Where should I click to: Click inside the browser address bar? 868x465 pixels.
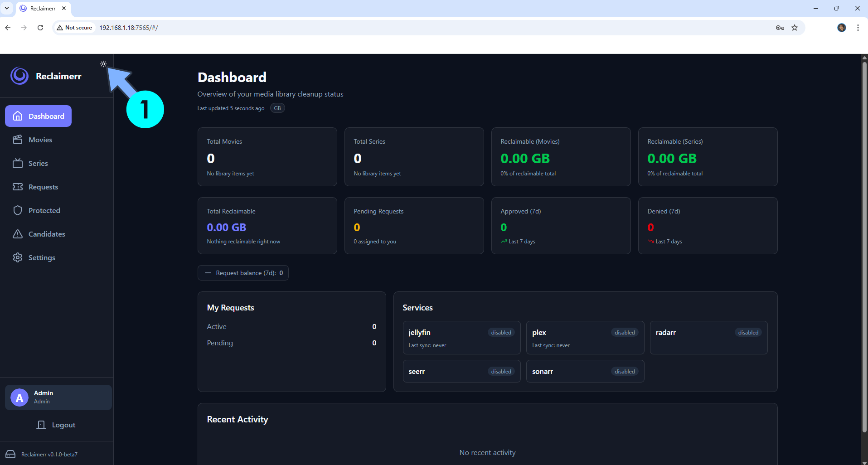coord(181,28)
